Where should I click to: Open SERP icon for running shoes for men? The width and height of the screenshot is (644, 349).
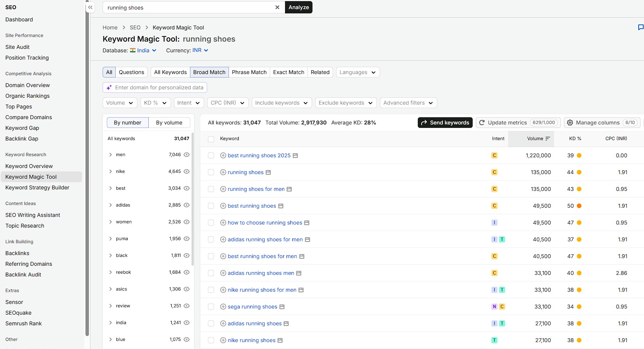click(289, 189)
